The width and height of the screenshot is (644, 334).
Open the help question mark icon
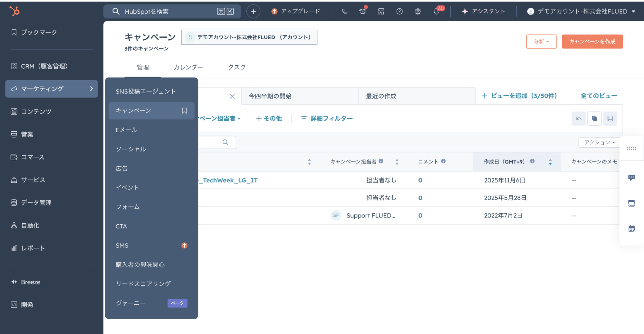(x=399, y=11)
